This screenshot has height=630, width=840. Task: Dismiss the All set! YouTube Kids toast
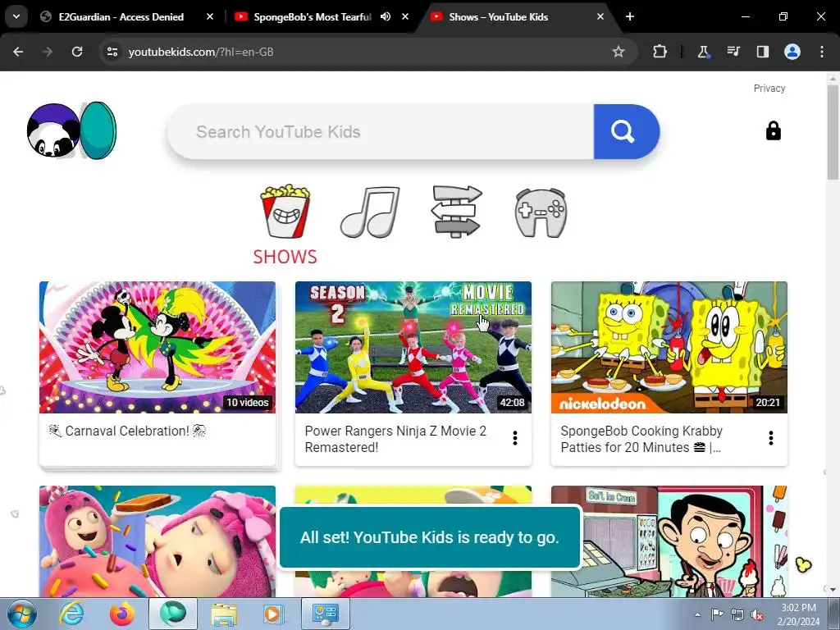(430, 536)
